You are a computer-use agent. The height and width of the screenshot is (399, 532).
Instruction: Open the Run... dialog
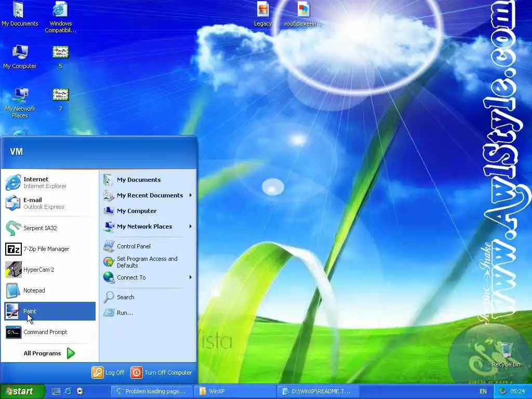click(x=148, y=313)
